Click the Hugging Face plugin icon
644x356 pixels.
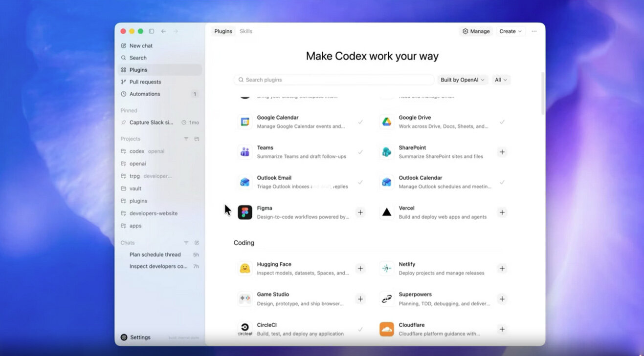click(x=245, y=268)
